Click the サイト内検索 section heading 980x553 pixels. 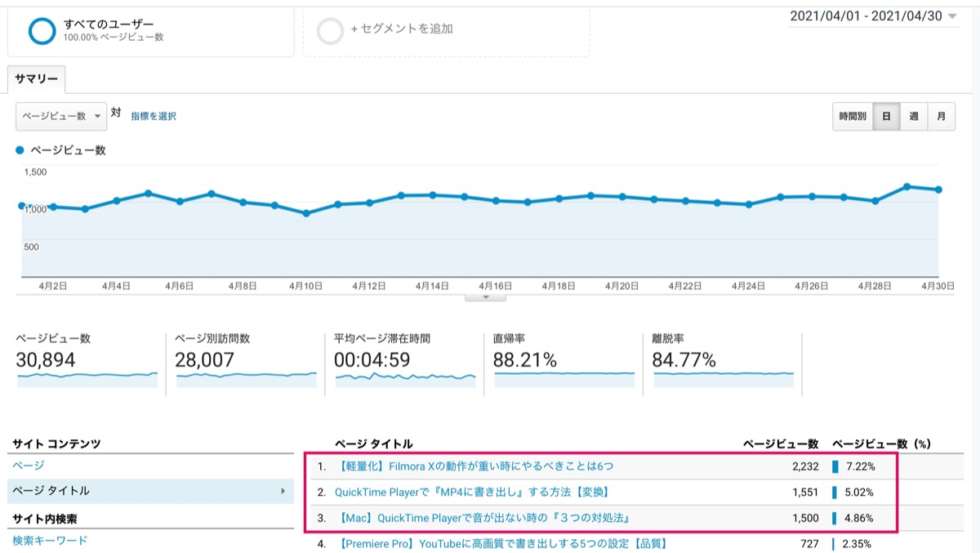click(45, 519)
